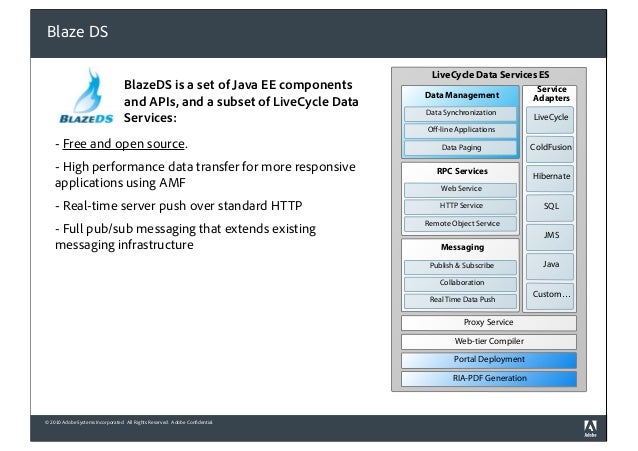Click the LiveCycle Data Services ES title
Image resolution: width=638 pixels, height=451 pixels.
pos(490,75)
